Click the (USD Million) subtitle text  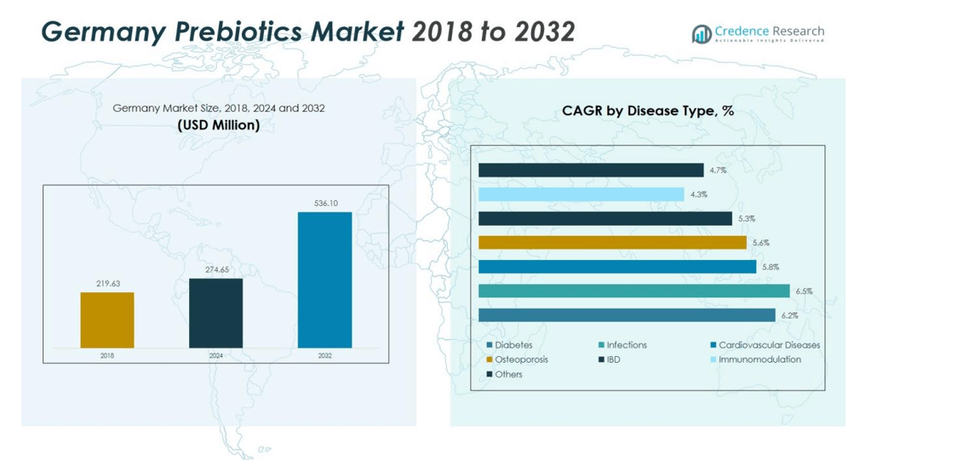pyautogui.click(x=218, y=125)
